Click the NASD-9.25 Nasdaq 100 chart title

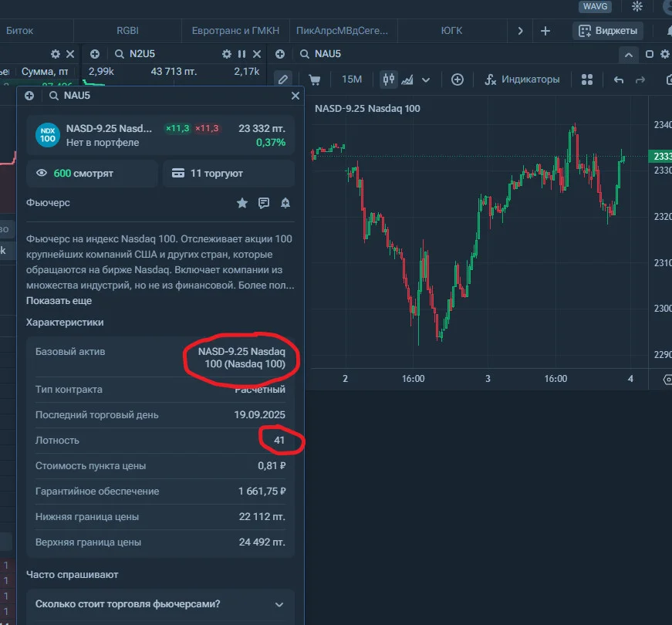pyautogui.click(x=367, y=109)
